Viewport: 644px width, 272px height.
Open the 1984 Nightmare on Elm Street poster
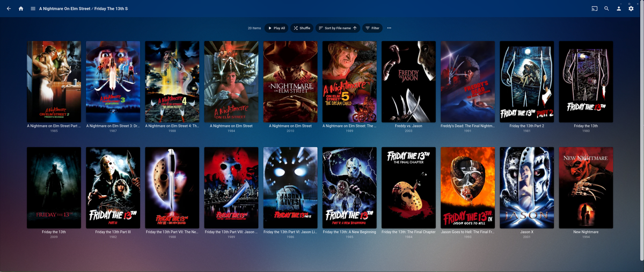click(x=231, y=82)
